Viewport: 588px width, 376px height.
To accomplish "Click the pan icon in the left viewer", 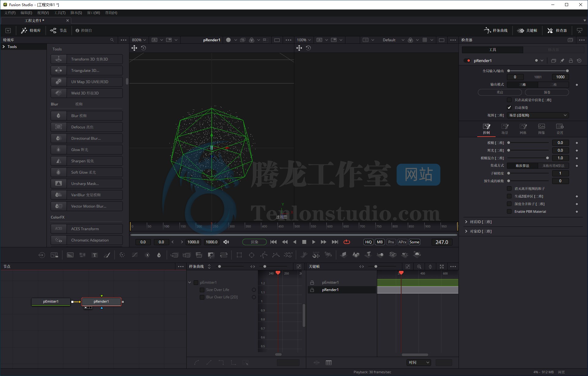I will [134, 48].
